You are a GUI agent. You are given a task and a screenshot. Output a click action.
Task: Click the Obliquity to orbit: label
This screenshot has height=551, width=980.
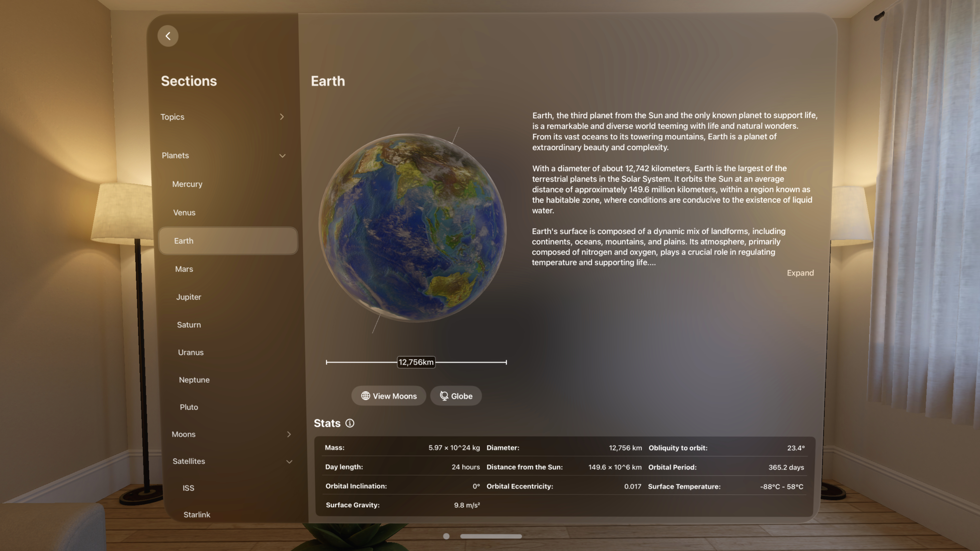point(678,448)
